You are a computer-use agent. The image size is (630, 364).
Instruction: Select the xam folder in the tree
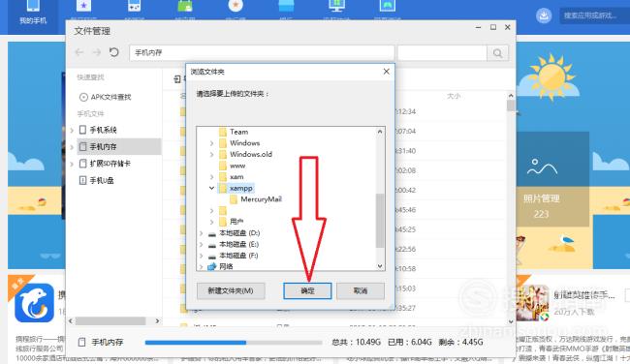tap(236, 177)
